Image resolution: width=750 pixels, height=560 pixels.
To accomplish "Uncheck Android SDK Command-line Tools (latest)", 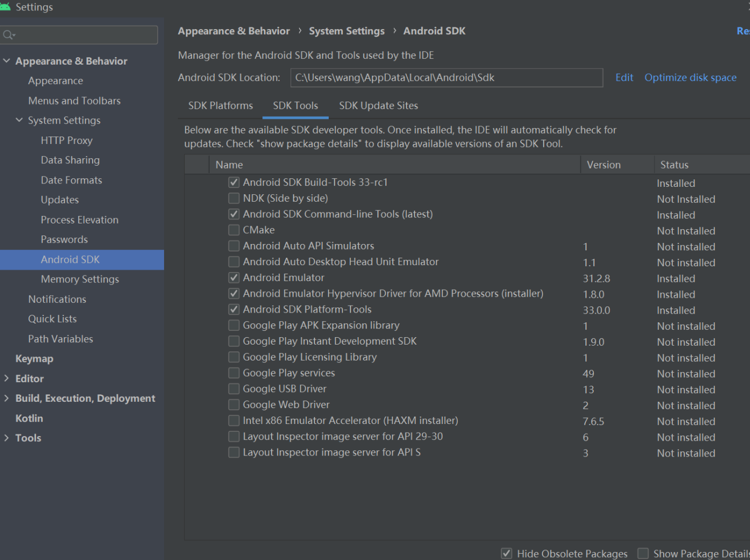I will point(234,214).
